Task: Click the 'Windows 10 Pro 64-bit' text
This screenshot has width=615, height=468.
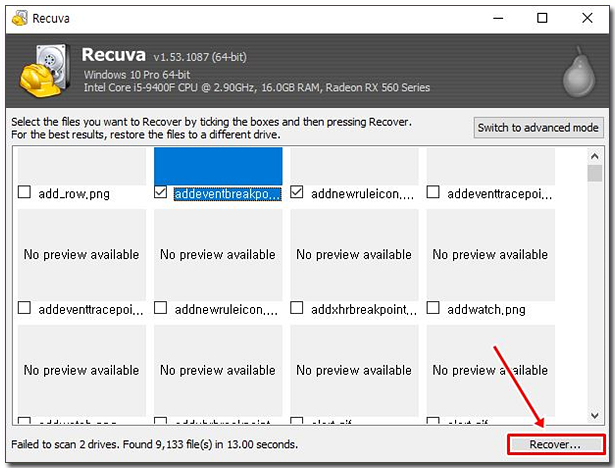Action: tap(137, 75)
